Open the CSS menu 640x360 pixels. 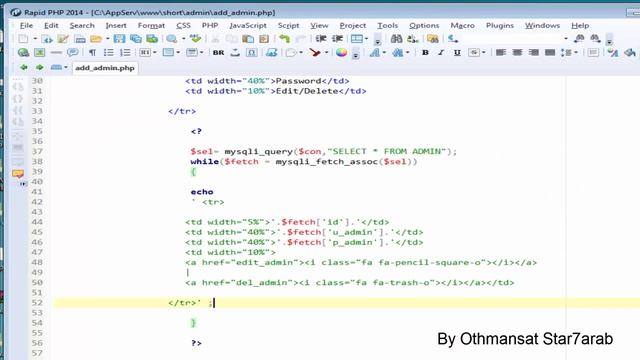click(183, 25)
